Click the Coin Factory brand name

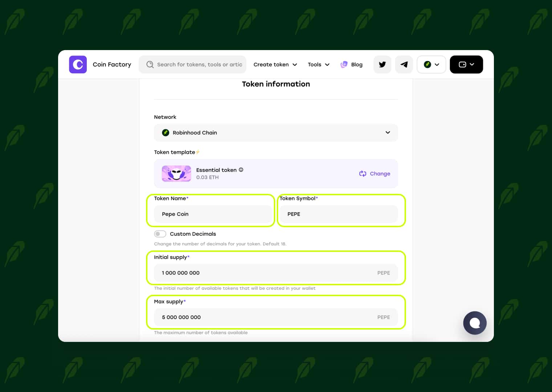point(112,65)
